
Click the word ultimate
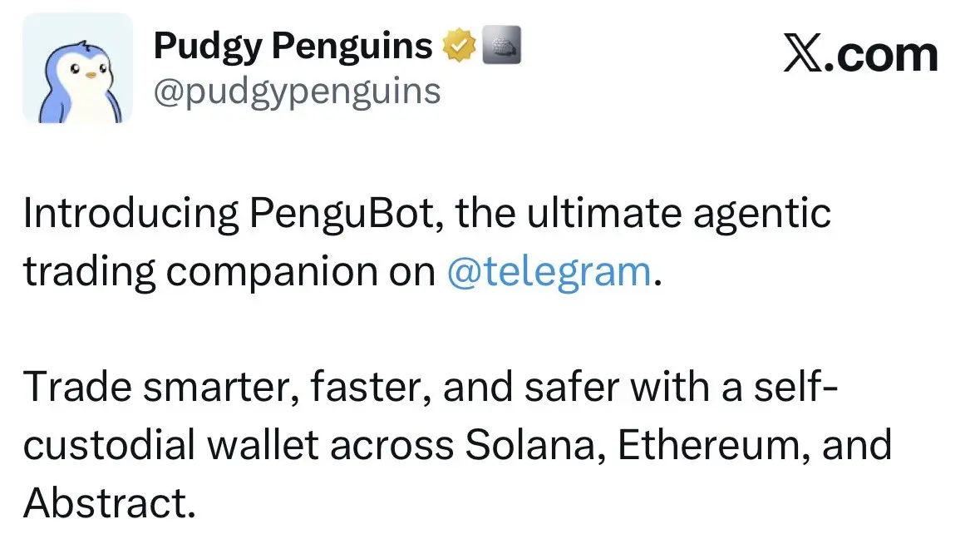603,213
